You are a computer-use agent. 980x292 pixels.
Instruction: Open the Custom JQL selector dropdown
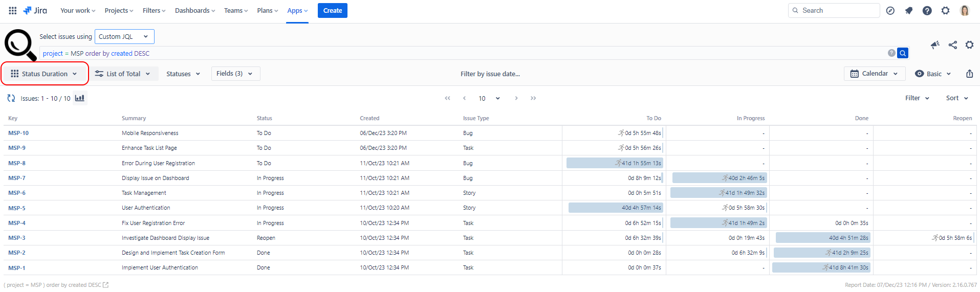124,37
